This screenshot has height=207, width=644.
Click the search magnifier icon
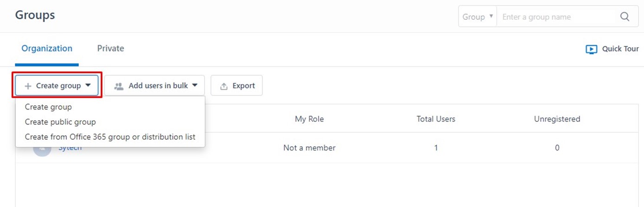625,17
